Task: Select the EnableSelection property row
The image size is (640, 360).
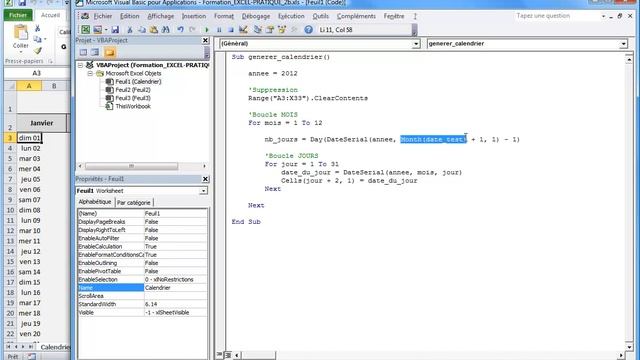Action: point(142,280)
